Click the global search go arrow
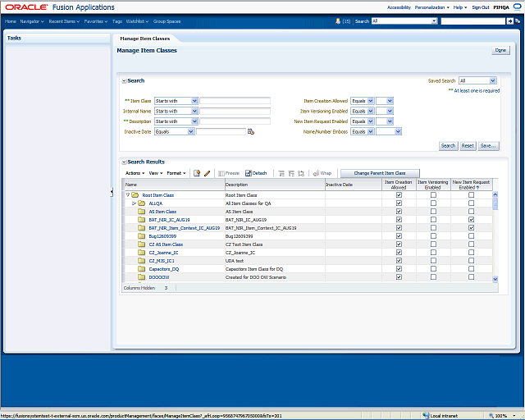Image resolution: width=525 pixels, height=420 pixels. [509, 21]
